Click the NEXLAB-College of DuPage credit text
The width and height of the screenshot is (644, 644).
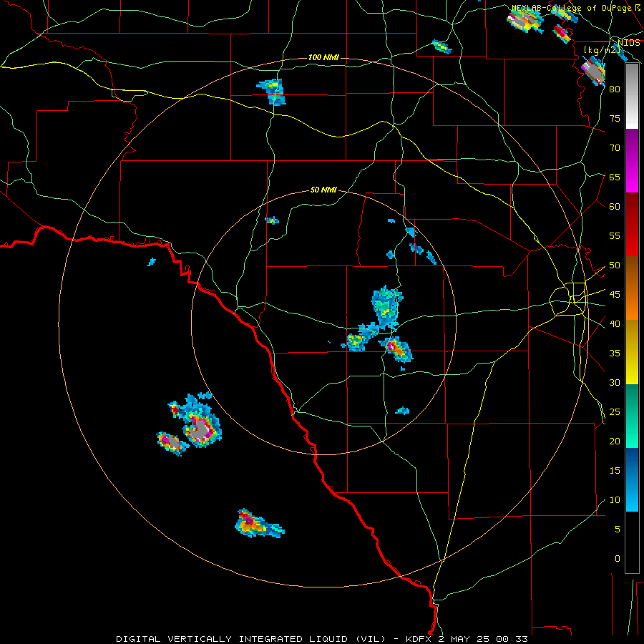point(571,8)
